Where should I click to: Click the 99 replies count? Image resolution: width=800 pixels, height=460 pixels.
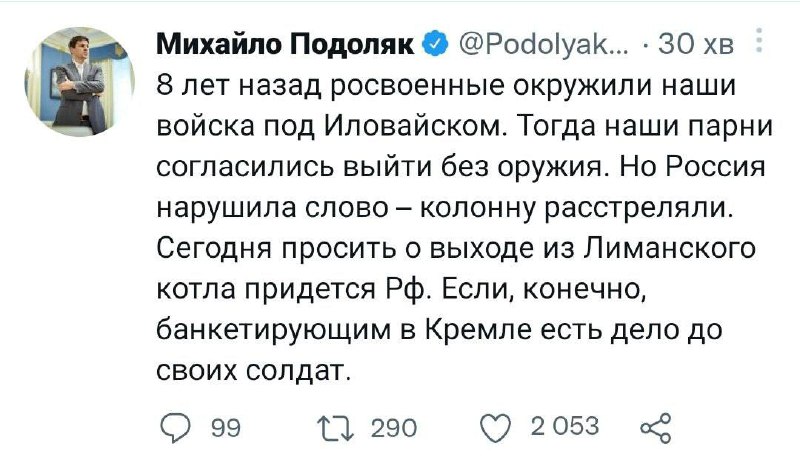click(x=225, y=428)
